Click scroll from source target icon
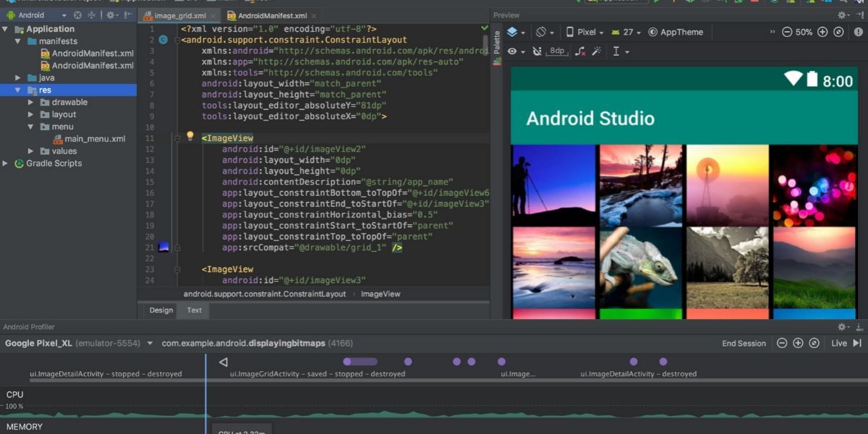 [77, 14]
